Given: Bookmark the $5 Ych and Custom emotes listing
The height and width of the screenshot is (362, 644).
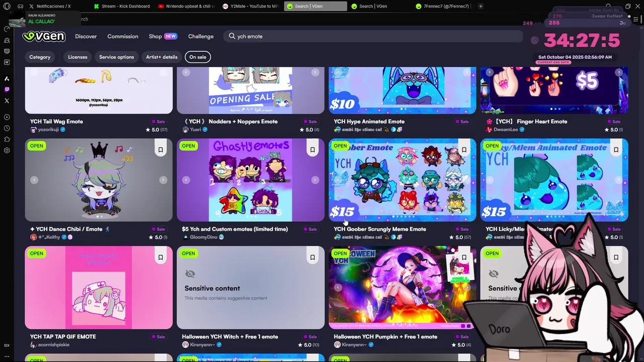Looking at the screenshot, I should [312, 150].
